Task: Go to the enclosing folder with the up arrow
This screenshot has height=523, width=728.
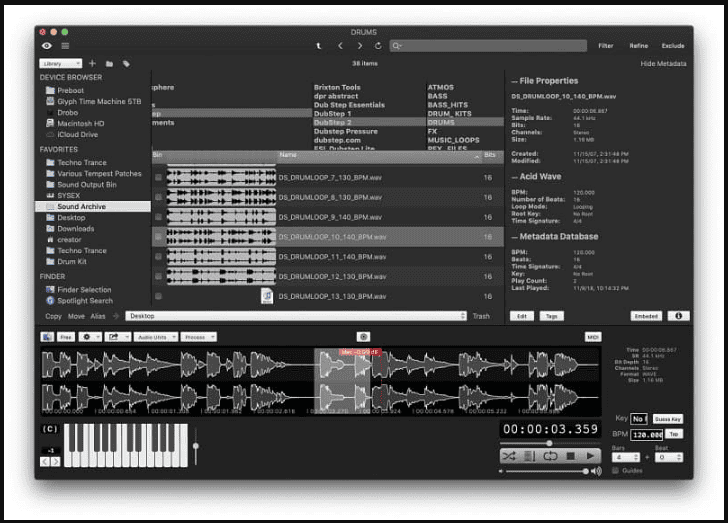Action: (318, 46)
